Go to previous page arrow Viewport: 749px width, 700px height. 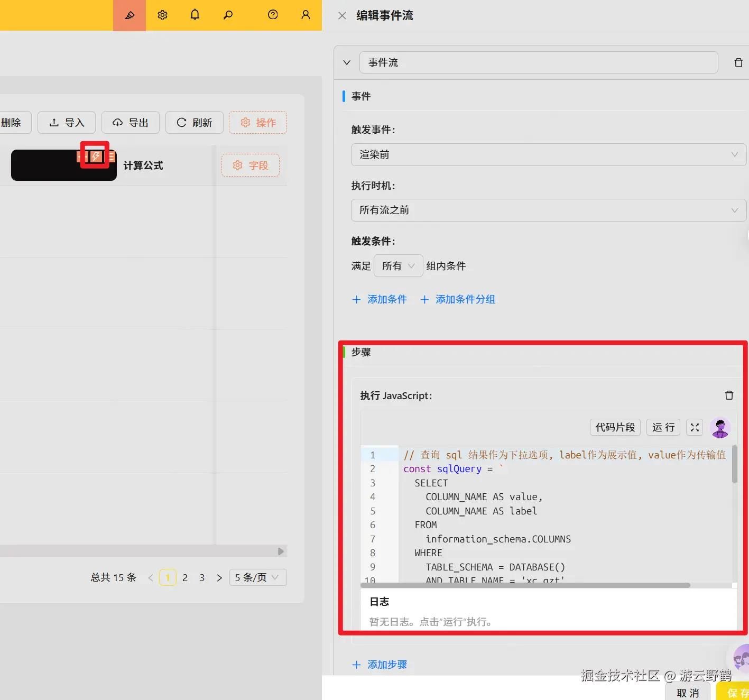coord(151,577)
